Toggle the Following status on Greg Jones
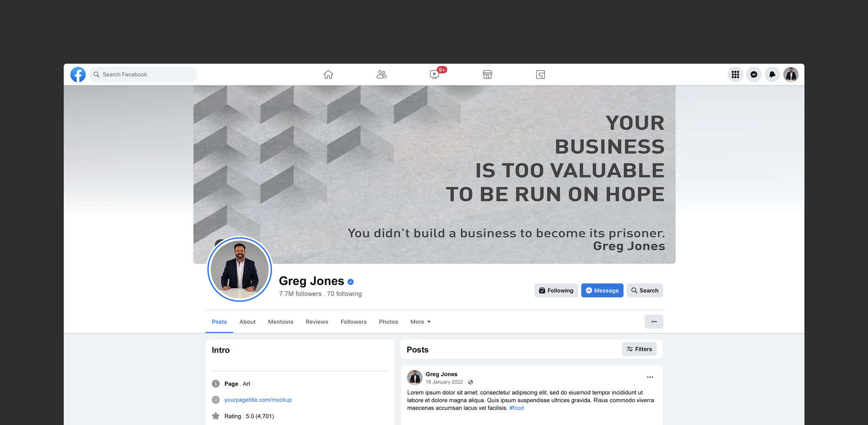868x425 pixels. (x=556, y=290)
